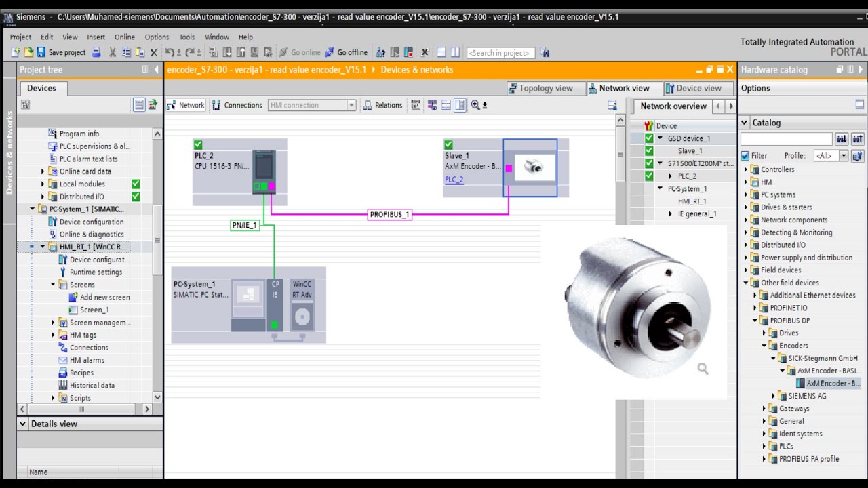Image resolution: width=868 pixels, height=488 pixels.
Task: Click the PLC_2 link under Slave_1
Action: point(454,180)
